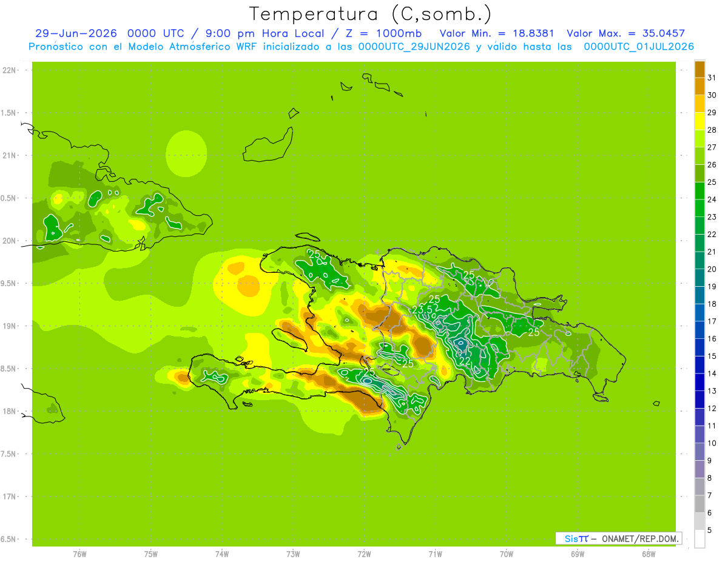The width and height of the screenshot is (728, 562).
Task: Pick the orange legend swatch between 29 and 30
Action: pyautogui.click(x=699, y=104)
